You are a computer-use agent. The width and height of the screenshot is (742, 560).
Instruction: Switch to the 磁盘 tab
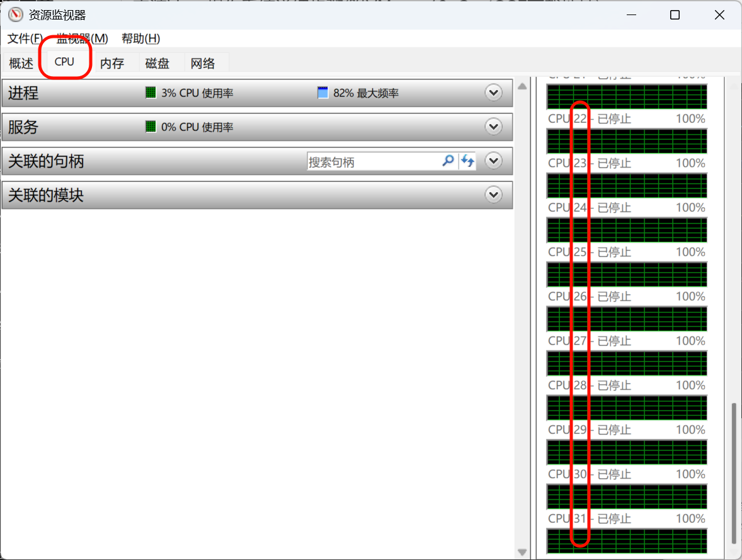point(157,63)
